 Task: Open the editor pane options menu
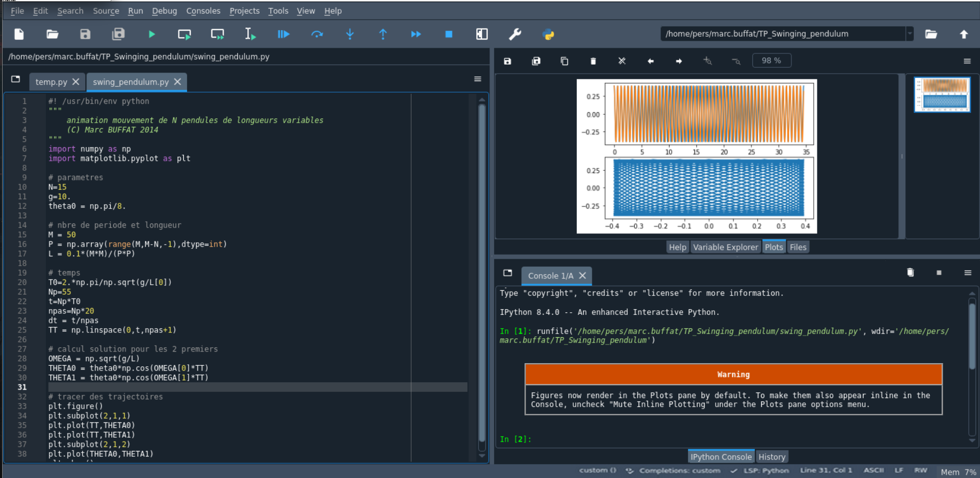point(477,79)
